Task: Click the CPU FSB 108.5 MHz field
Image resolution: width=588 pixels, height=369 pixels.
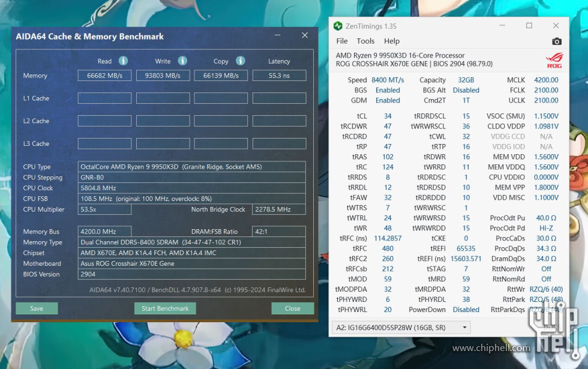Action: click(191, 199)
